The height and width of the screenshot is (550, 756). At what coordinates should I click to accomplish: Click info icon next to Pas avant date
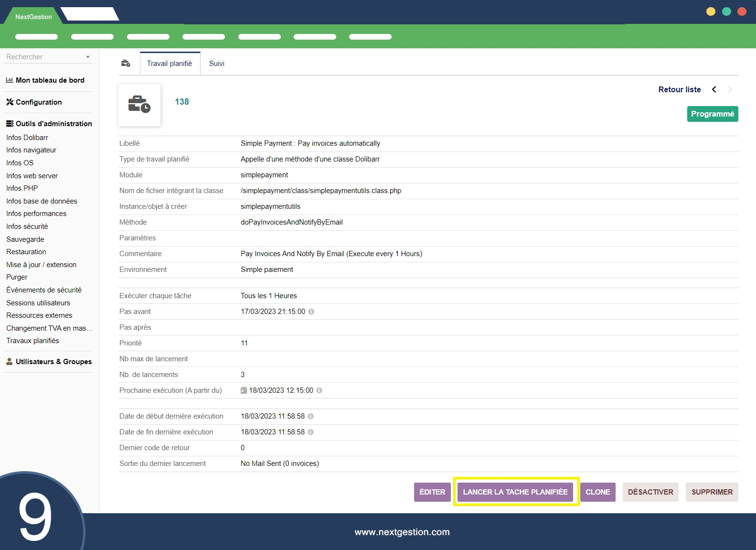[311, 312]
